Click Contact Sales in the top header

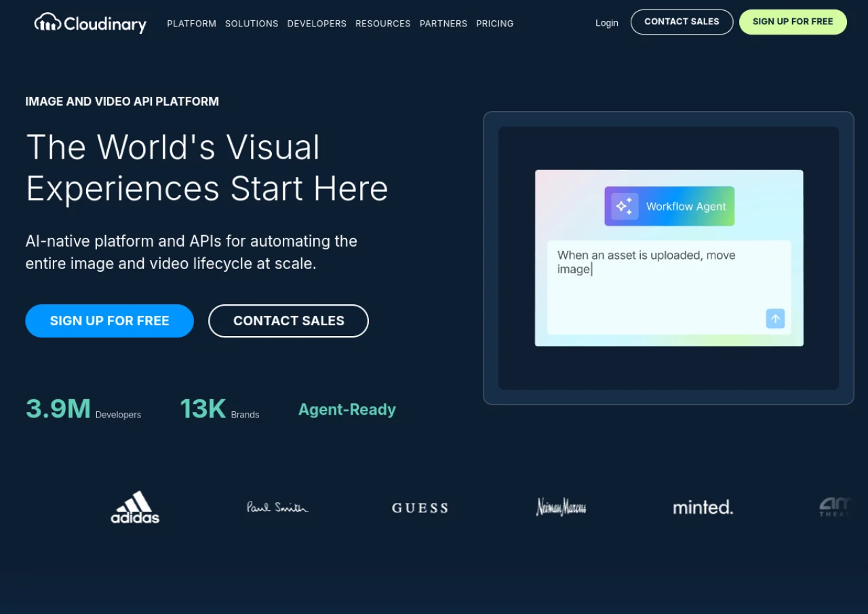point(682,22)
